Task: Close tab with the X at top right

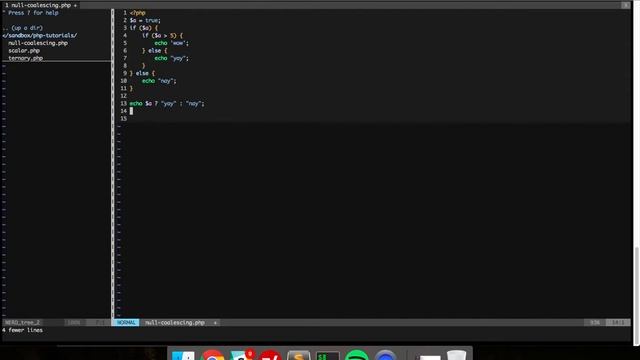Action: 625,5
